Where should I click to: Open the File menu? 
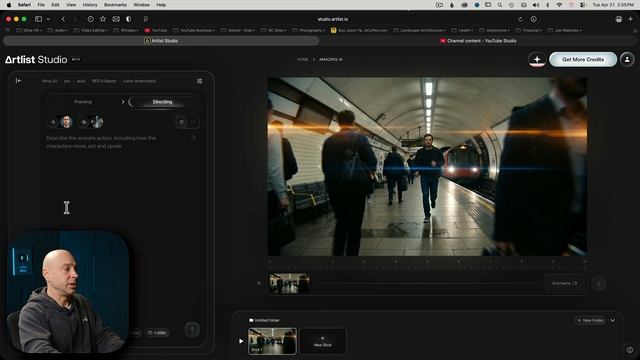click(x=41, y=5)
